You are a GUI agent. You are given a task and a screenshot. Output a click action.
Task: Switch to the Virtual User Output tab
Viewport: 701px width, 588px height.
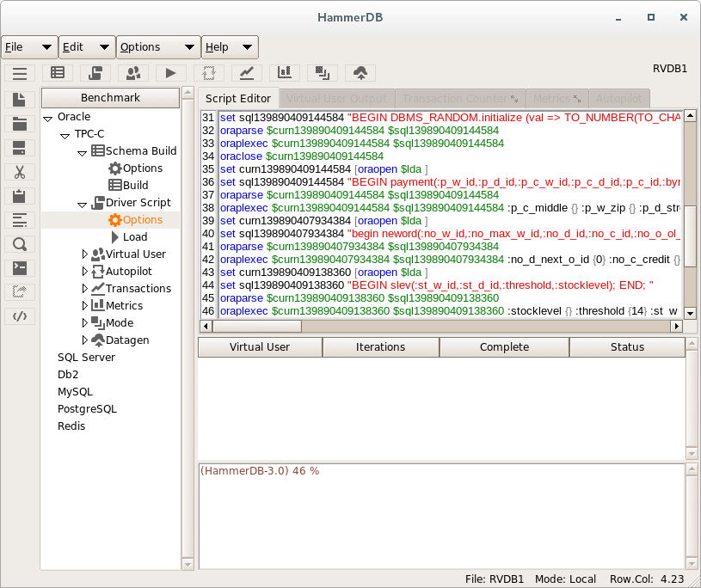pyautogui.click(x=336, y=98)
